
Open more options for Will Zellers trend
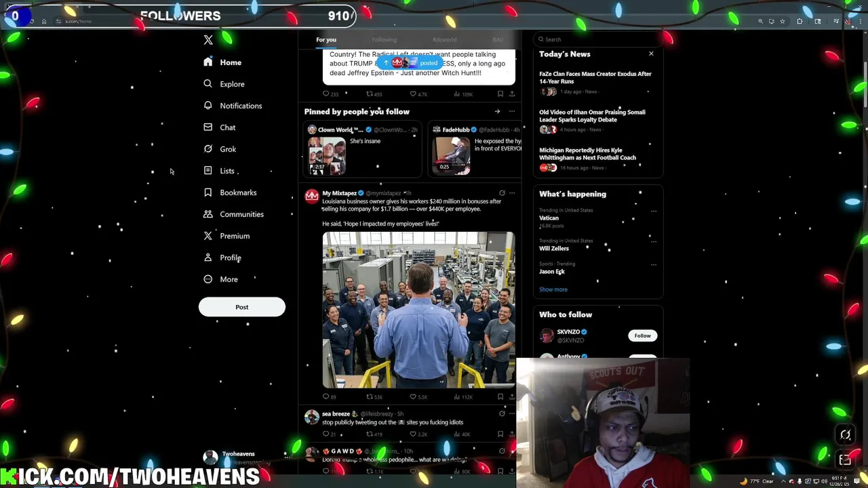[x=654, y=241]
